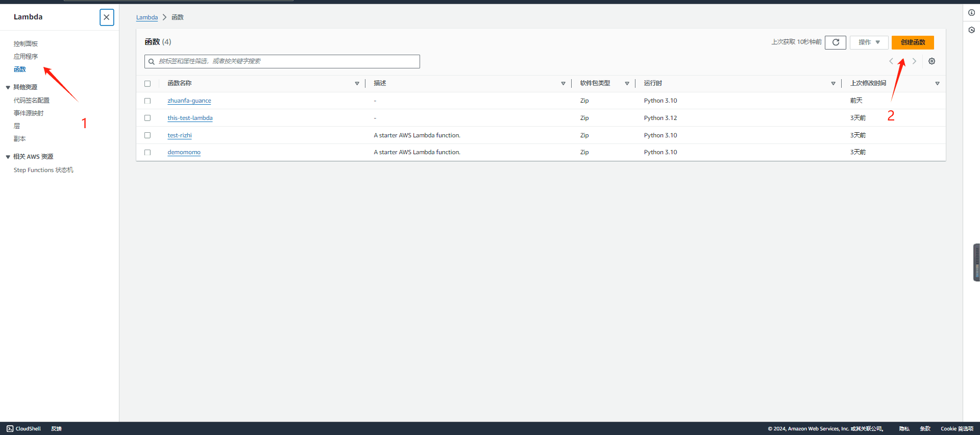Viewport: 980px width, 435px height.
Task: Open the table preferences gear icon
Action: (x=932, y=61)
